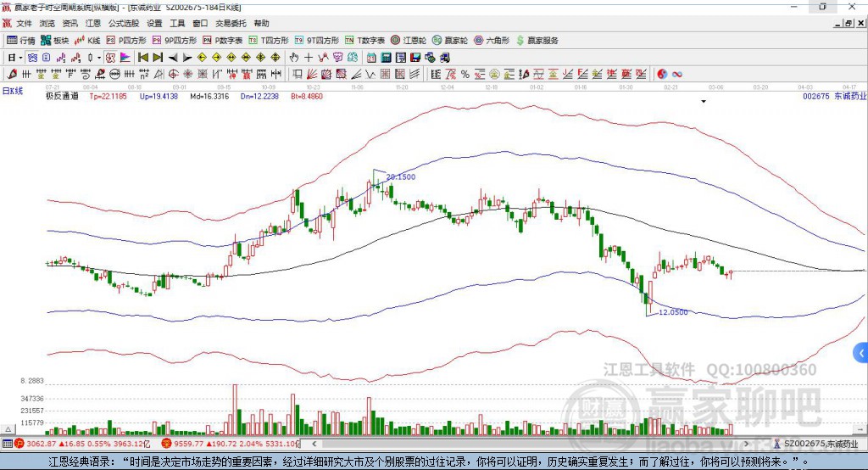Expand the candlestick style dropdown arrow
Image resolution: width=868 pixels, height=470 pixels.
click(99, 58)
